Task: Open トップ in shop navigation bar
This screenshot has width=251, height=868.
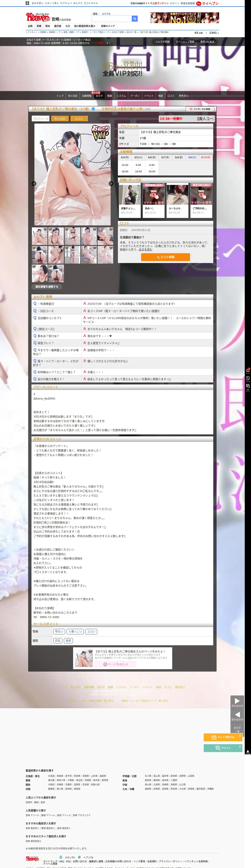Action: 60,96
